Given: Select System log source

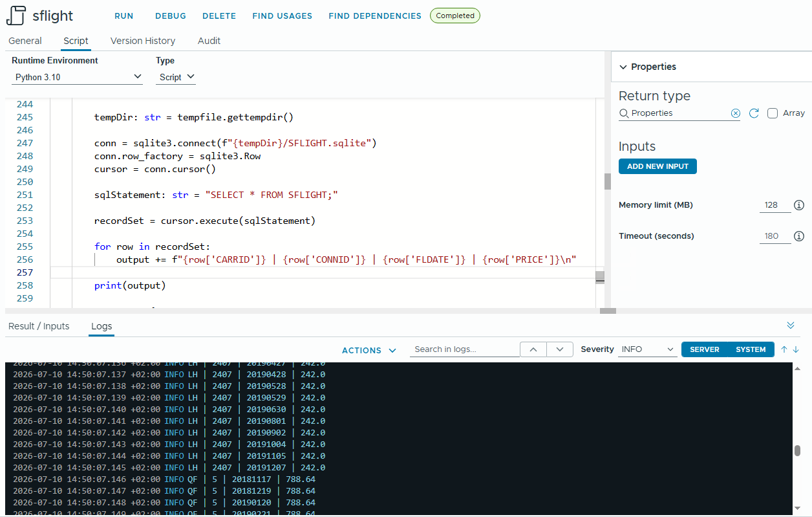Looking at the screenshot, I should point(751,349).
